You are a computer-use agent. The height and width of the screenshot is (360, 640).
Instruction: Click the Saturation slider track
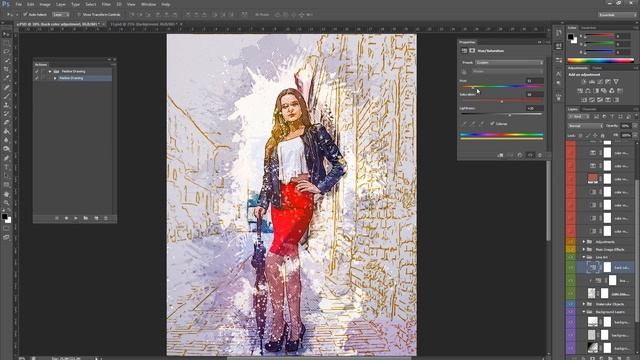pos(502,100)
